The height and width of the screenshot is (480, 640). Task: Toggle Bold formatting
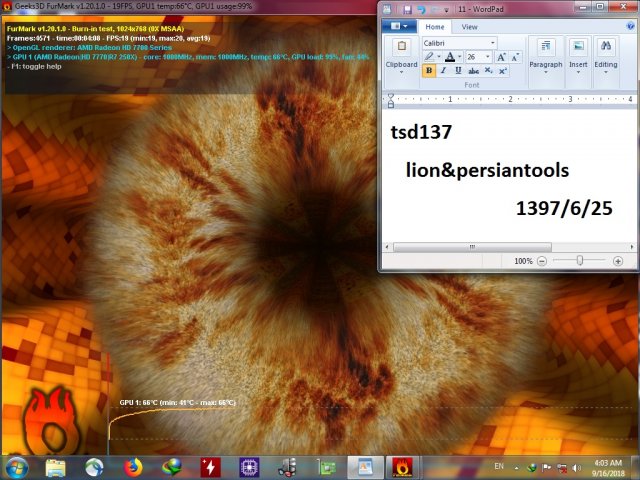429,71
